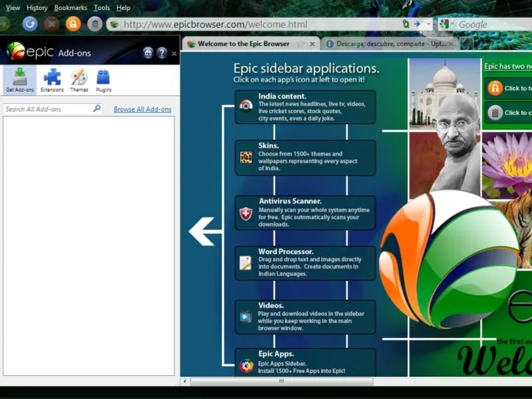Open the History menu
532x399 pixels.
click(x=37, y=7)
